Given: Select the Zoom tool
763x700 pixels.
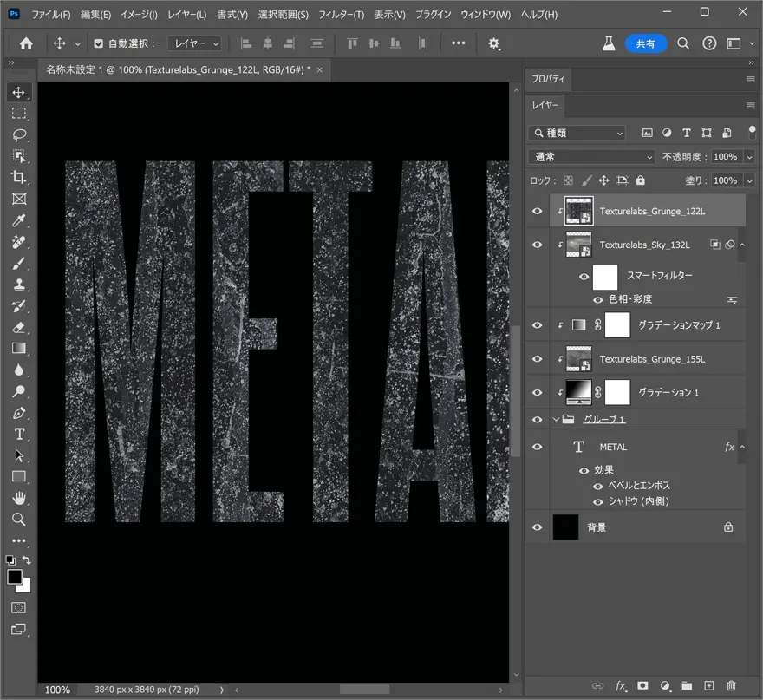Looking at the screenshot, I should pos(19,520).
